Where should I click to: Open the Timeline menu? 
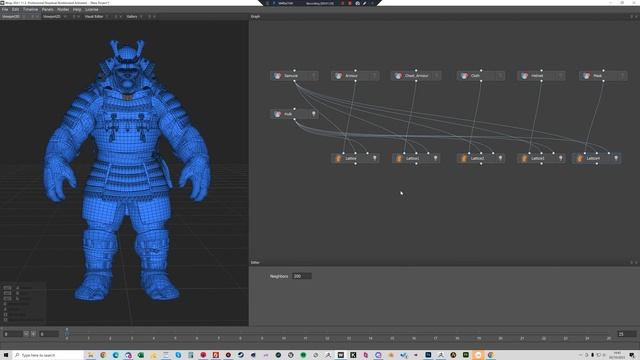(30, 9)
